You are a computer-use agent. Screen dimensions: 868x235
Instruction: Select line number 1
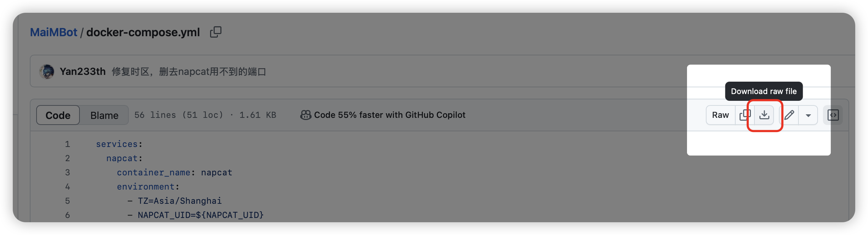coord(67,144)
